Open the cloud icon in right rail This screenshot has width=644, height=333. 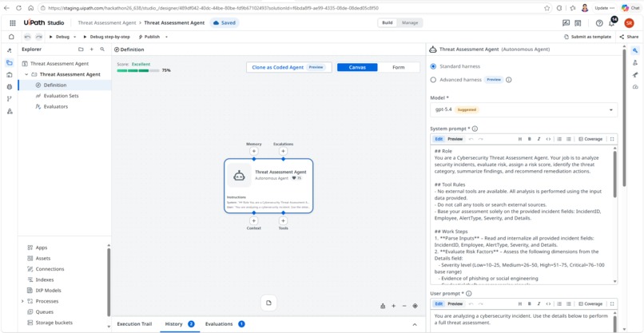[635, 87]
